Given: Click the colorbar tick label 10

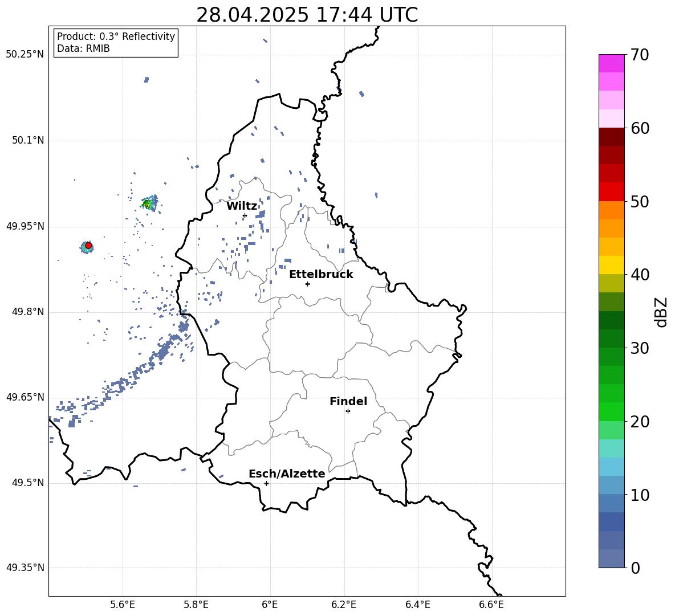Looking at the screenshot, I should 640,495.
